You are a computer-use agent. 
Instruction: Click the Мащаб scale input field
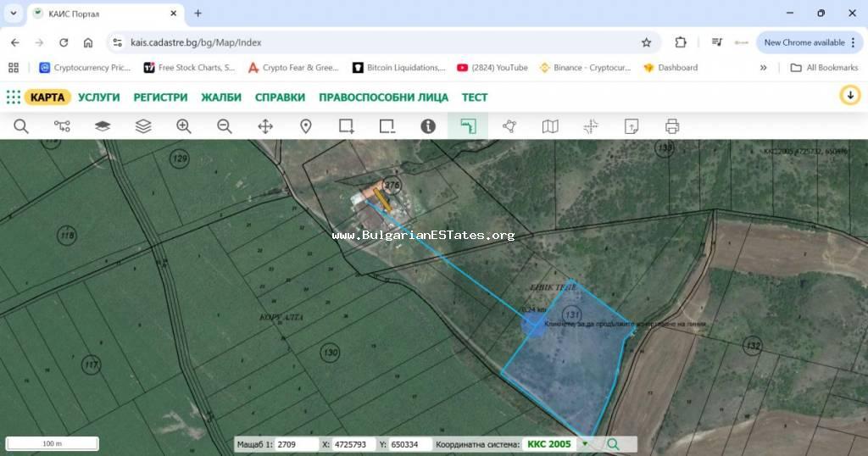click(x=296, y=444)
